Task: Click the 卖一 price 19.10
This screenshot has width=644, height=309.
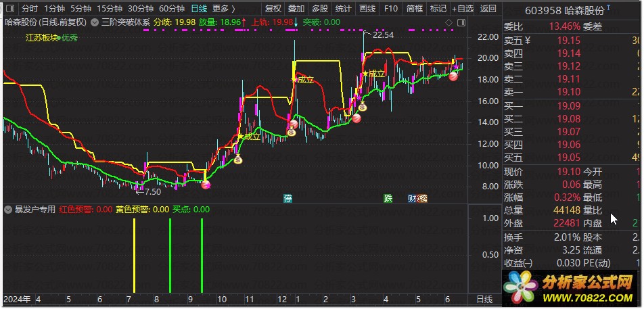Action: [569, 93]
